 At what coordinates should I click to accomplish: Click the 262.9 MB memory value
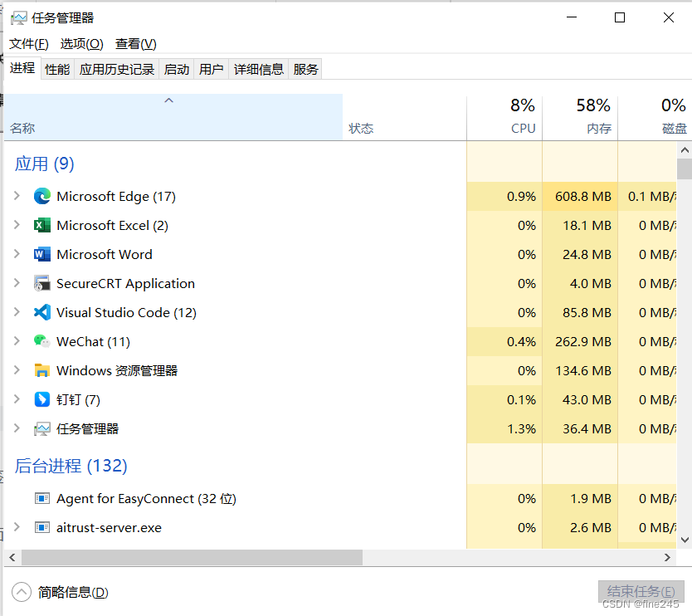(x=583, y=341)
